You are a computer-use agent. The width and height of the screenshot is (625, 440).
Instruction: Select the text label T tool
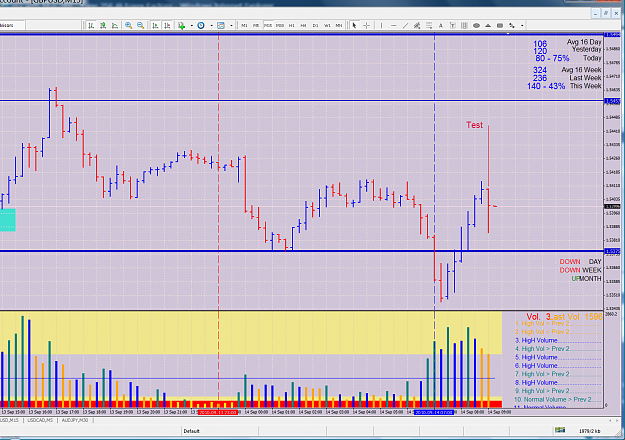(453, 26)
